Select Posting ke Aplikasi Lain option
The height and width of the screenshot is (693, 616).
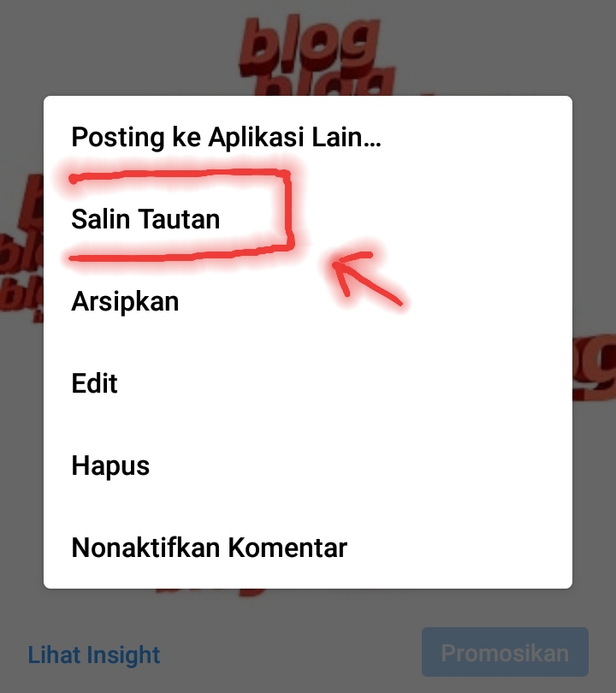[307, 137]
